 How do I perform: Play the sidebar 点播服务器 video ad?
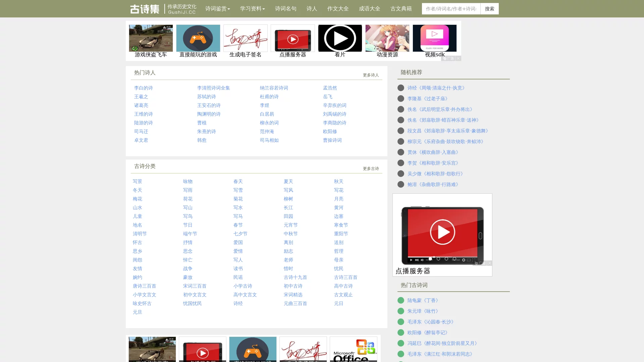442,232
